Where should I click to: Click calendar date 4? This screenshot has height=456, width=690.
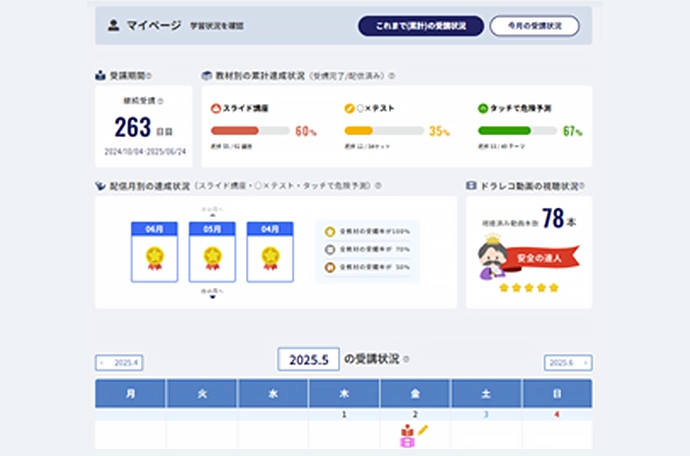point(557,415)
